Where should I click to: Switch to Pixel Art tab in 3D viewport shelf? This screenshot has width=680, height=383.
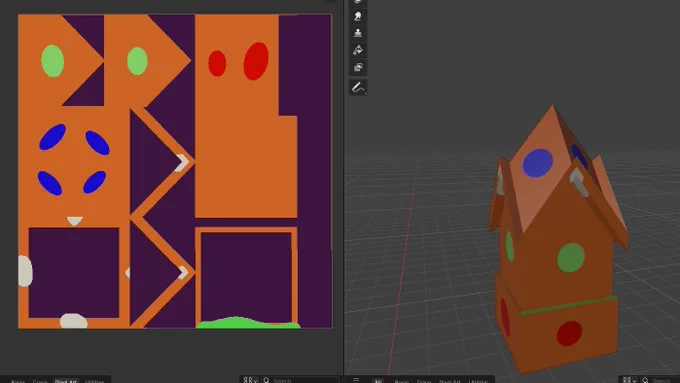450,381
